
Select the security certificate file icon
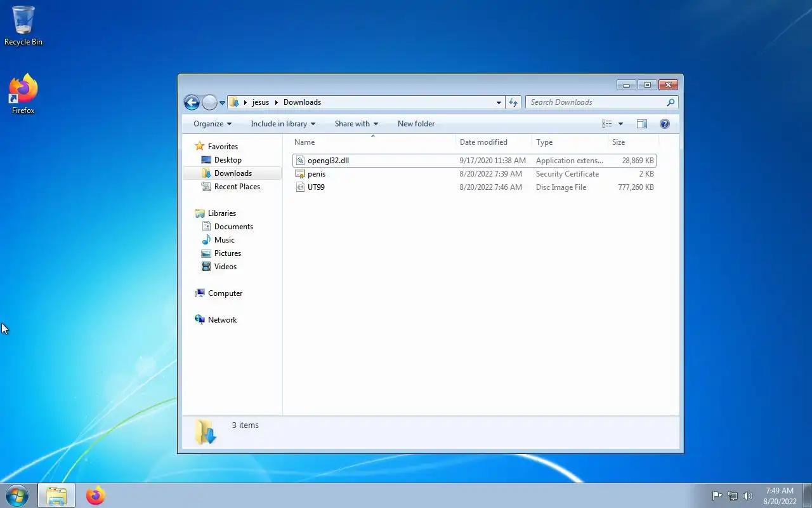tap(301, 174)
